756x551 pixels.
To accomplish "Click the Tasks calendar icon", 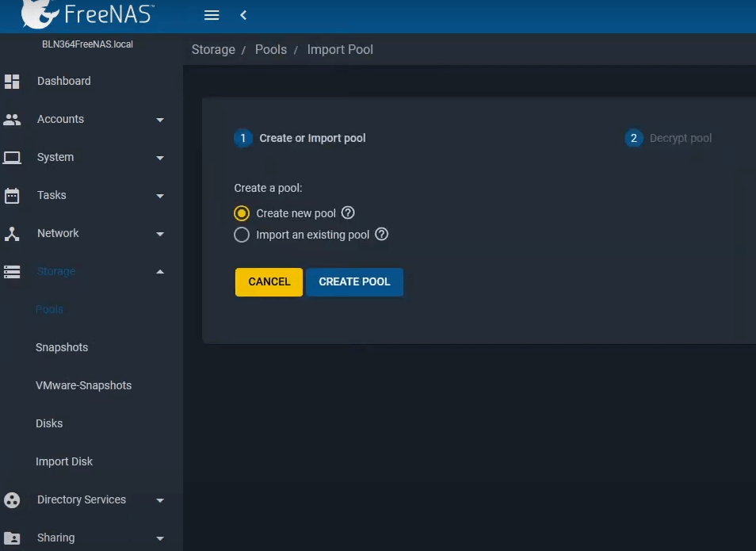I will click(12, 195).
